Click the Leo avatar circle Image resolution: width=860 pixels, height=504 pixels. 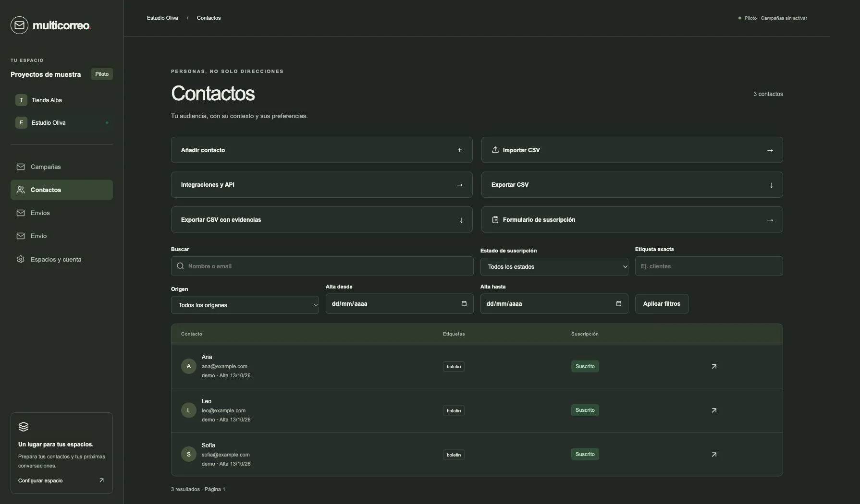(189, 410)
